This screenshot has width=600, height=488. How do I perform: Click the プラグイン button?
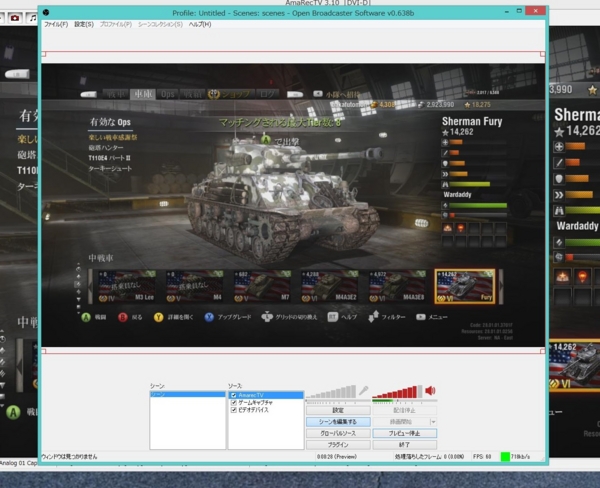tap(338, 445)
